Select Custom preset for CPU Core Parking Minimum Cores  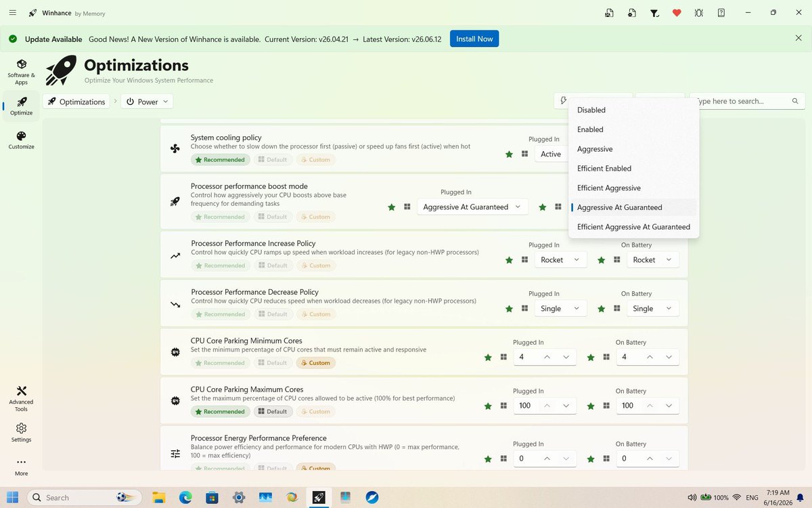pyautogui.click(x=315, y=363)
